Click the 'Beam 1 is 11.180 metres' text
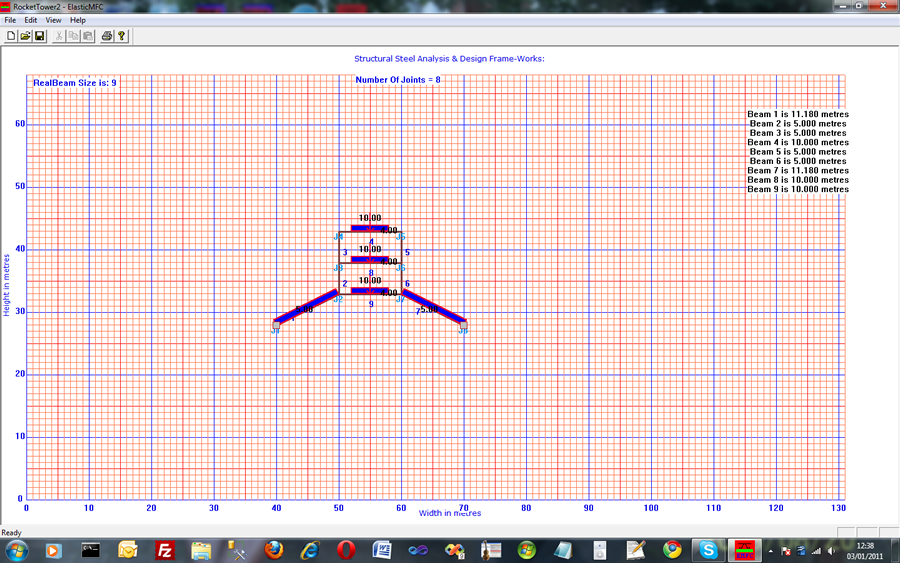The image size is (900, 563). 798,114
